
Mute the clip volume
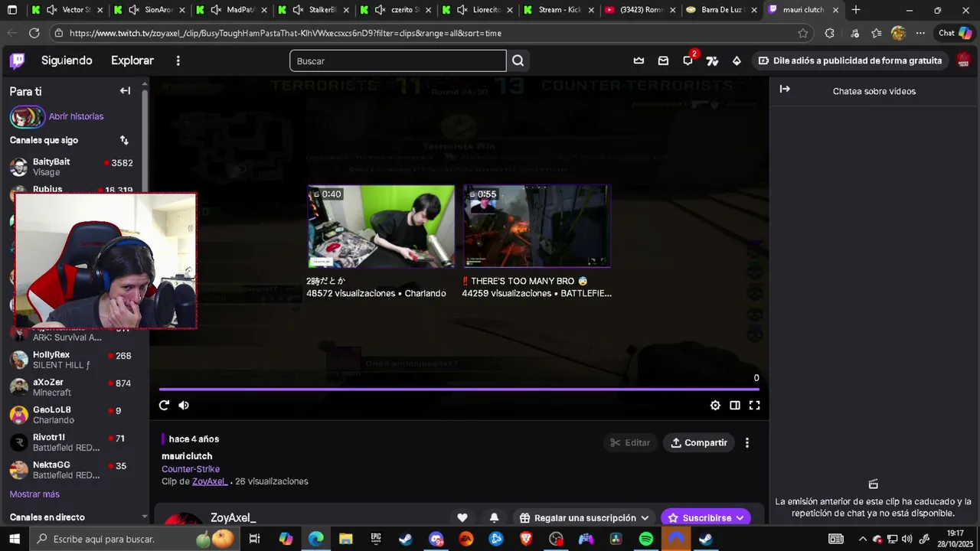[x=184, y=406]
